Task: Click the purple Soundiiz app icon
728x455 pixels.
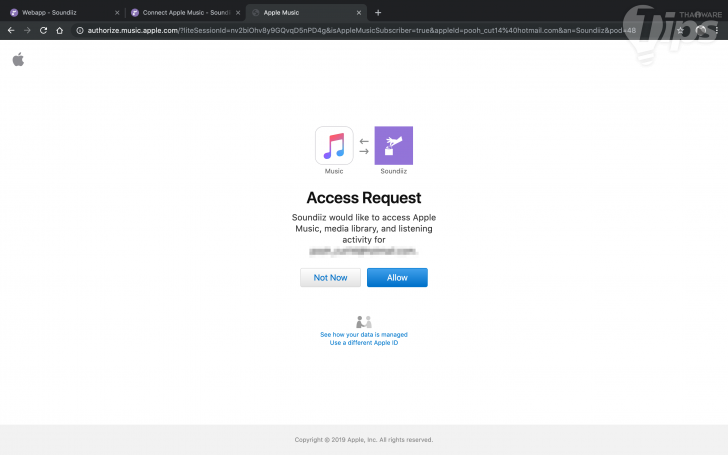Action: pos(394,145)
